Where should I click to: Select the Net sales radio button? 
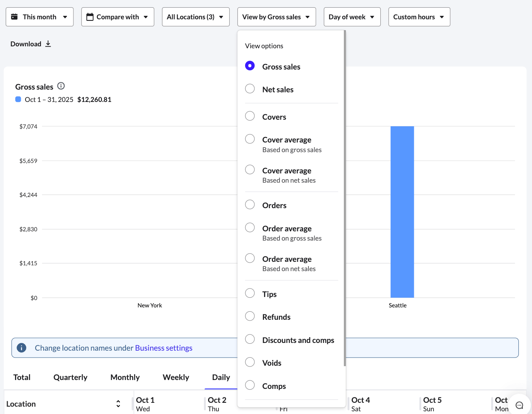point(250,88)
